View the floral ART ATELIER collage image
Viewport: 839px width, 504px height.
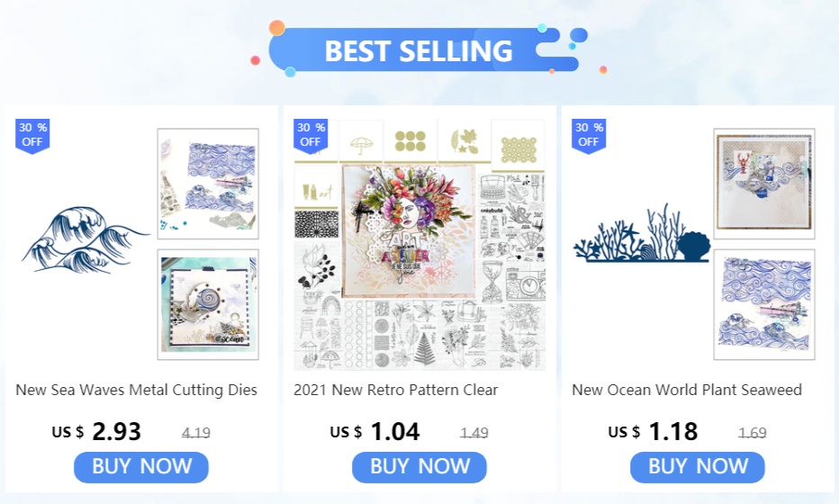click(409, 230)
